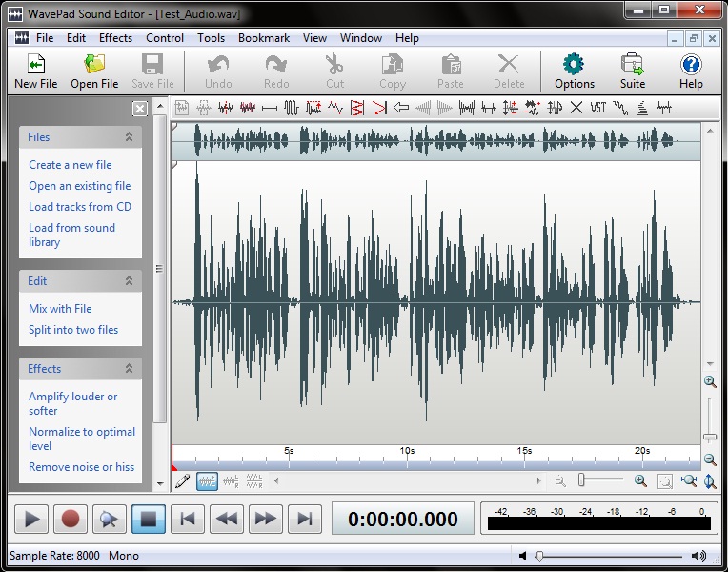Toggle the L/R separate channels view
This screenshot has width=728, height=572.
(254, 480)
